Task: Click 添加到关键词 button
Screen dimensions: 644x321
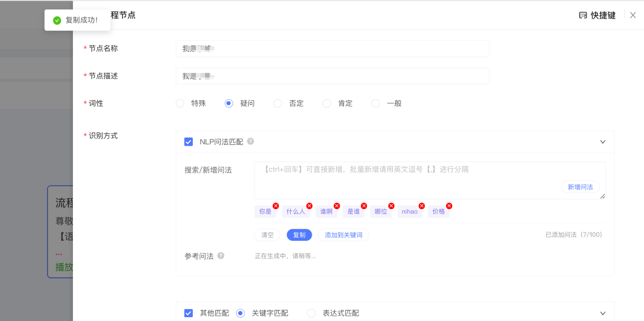Action: 343,235
